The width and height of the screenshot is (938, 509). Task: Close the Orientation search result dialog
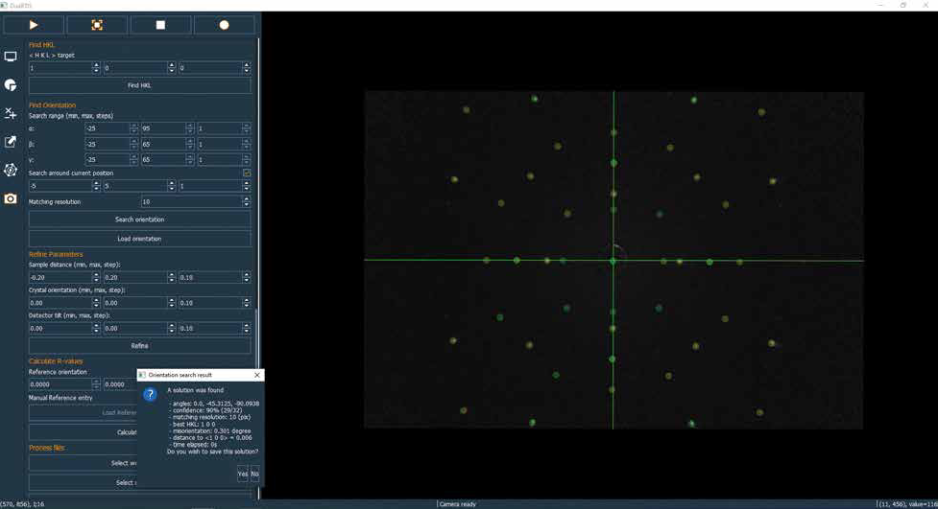pos(257,375)
